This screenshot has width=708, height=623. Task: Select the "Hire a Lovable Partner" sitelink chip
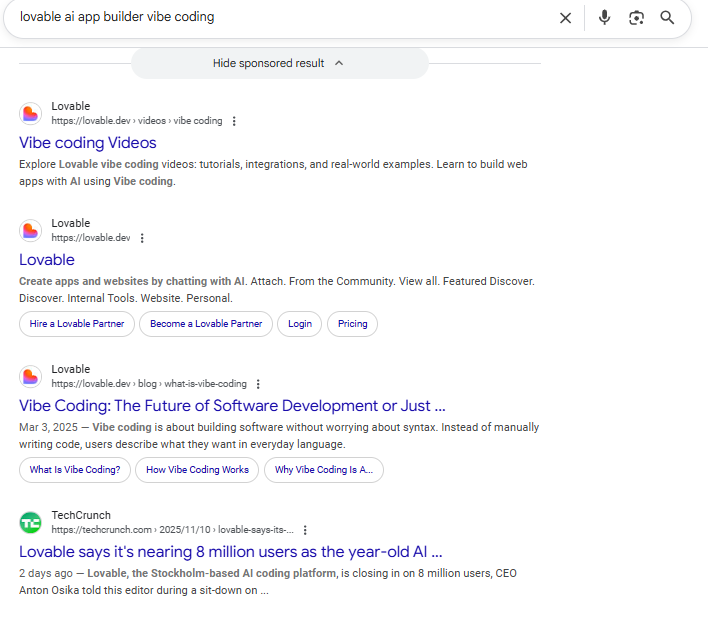(77, 324)
